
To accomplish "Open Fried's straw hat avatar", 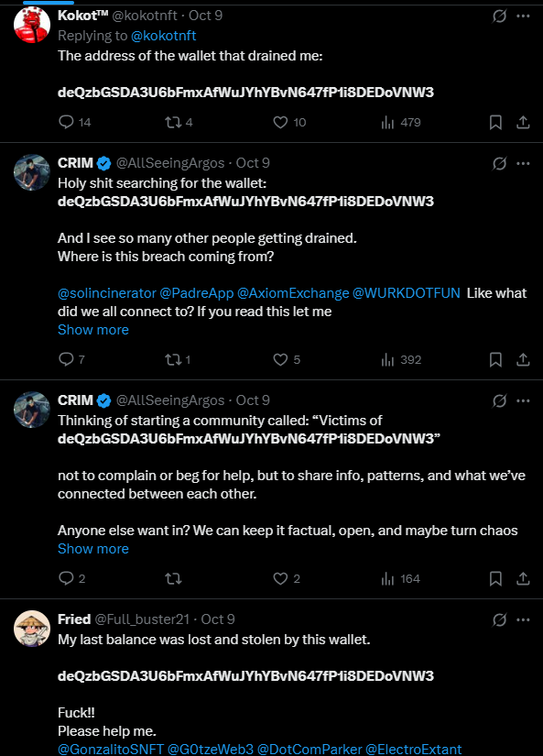I will point(32,629).
